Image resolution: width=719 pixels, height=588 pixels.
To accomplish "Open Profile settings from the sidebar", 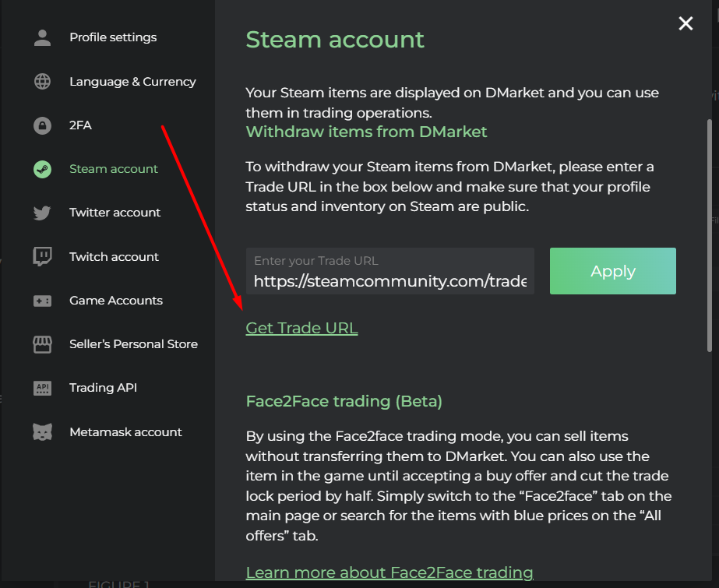I will coord(113,37).
